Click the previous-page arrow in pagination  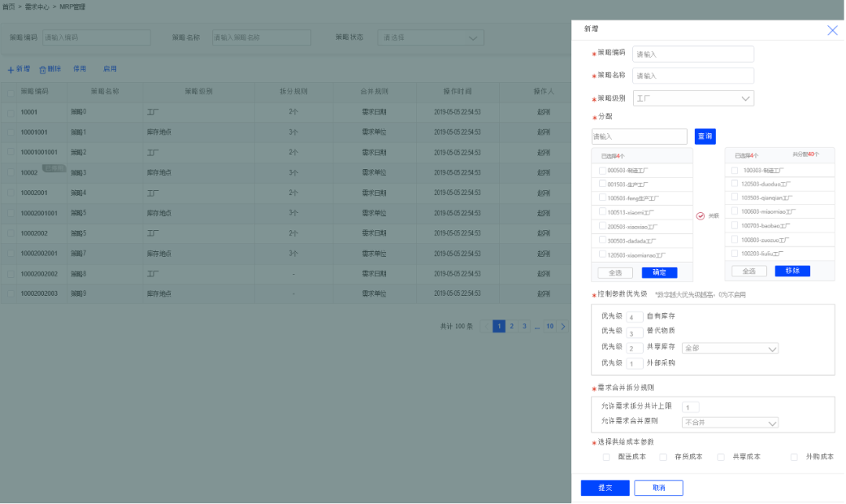[x=486, y=326]
